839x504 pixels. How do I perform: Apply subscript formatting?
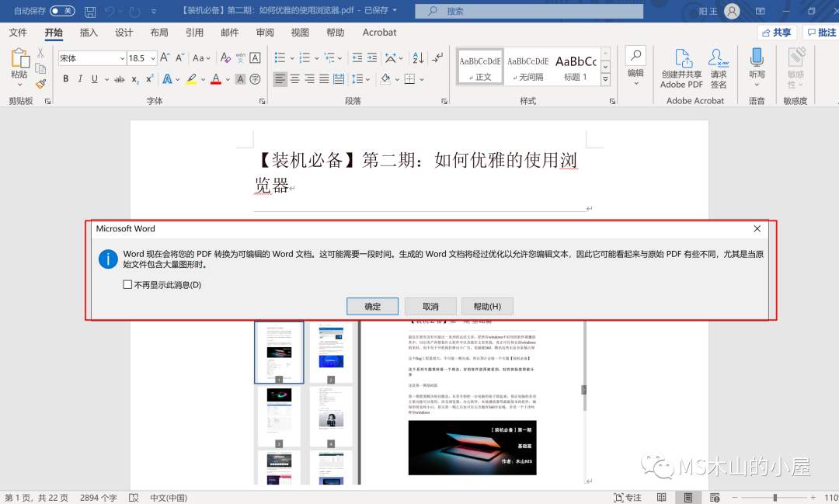[x=135, y=79]
